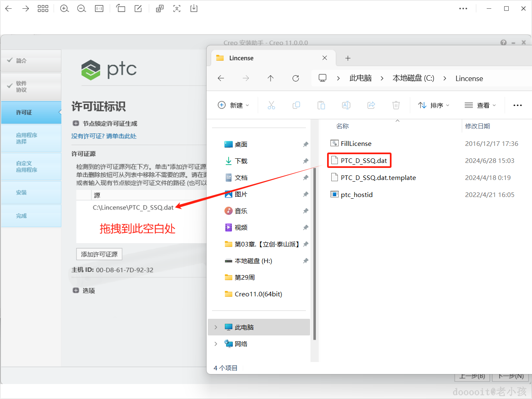Viewport: 532px width, 399px height.
Task: Click 本地磁盘 (C:) in the address breadcrumb
Action: coord(414,78)
